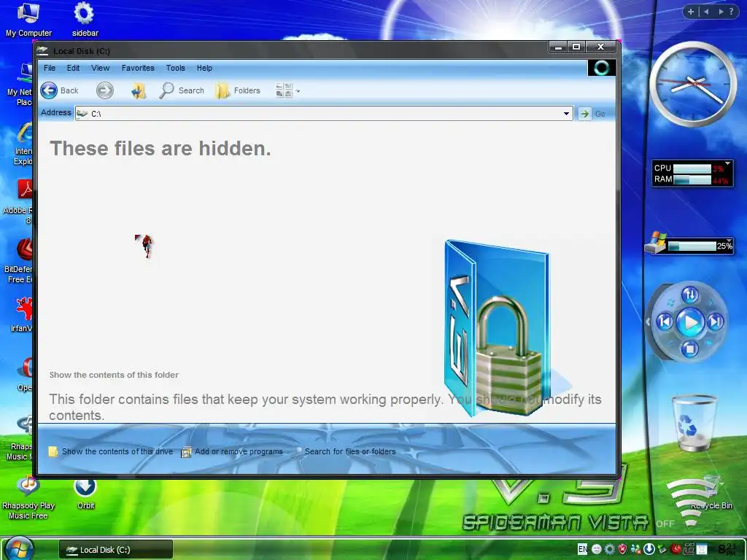Viewport: 747px width, 560px height.
Task: Open My Computer desktop icon
Action: pos(28,20)
